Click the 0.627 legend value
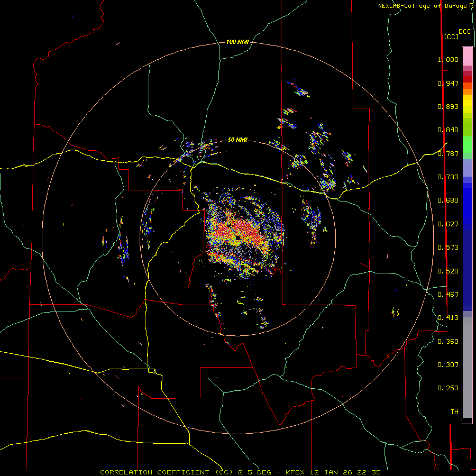The image size is (476, 476). 448,224
